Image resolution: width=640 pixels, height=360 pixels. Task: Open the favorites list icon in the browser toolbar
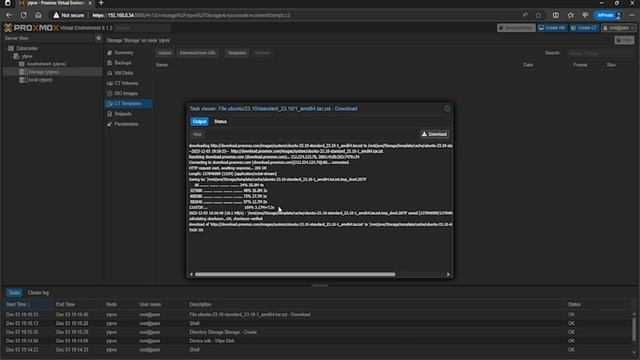571,15
